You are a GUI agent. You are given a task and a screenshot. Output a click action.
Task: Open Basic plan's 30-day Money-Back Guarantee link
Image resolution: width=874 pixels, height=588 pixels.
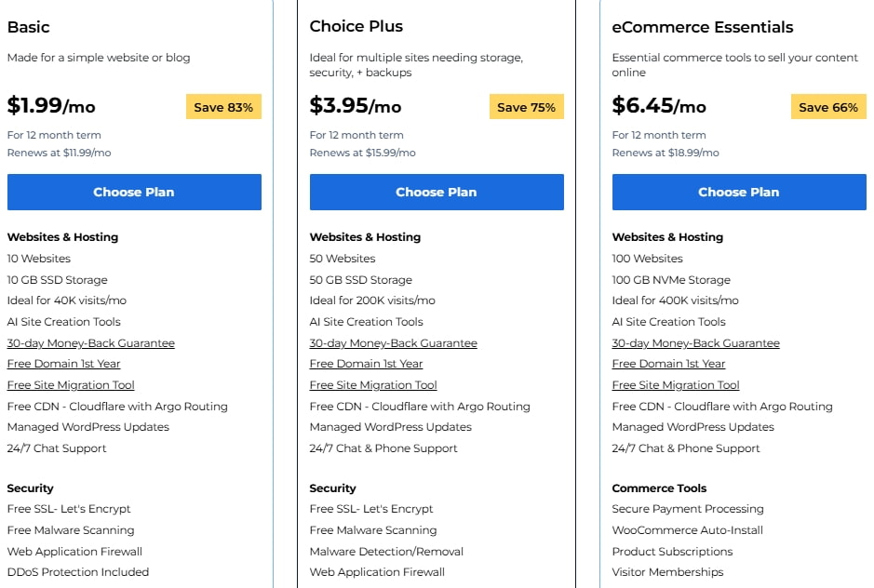point(90,343)
